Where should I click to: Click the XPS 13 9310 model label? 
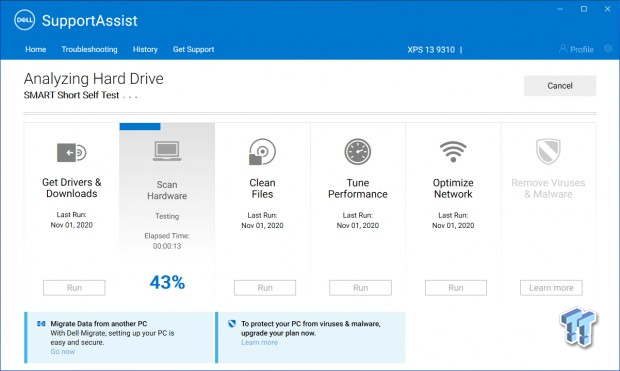click(x=431, y=50)
